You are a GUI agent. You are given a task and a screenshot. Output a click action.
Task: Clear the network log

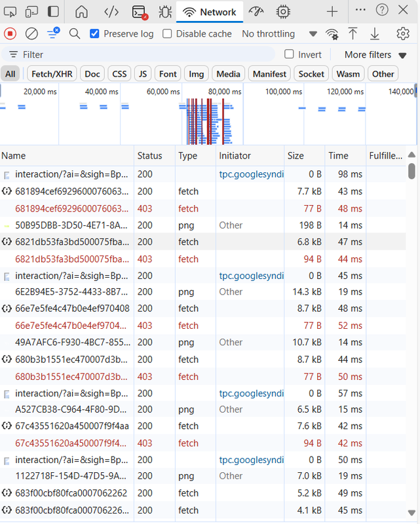[31, 34]
